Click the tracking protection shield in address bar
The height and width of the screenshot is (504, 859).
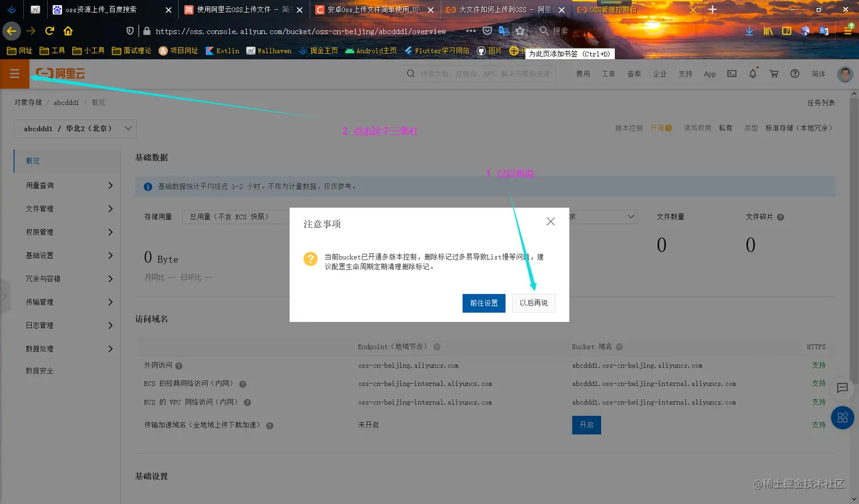(130, 31)
